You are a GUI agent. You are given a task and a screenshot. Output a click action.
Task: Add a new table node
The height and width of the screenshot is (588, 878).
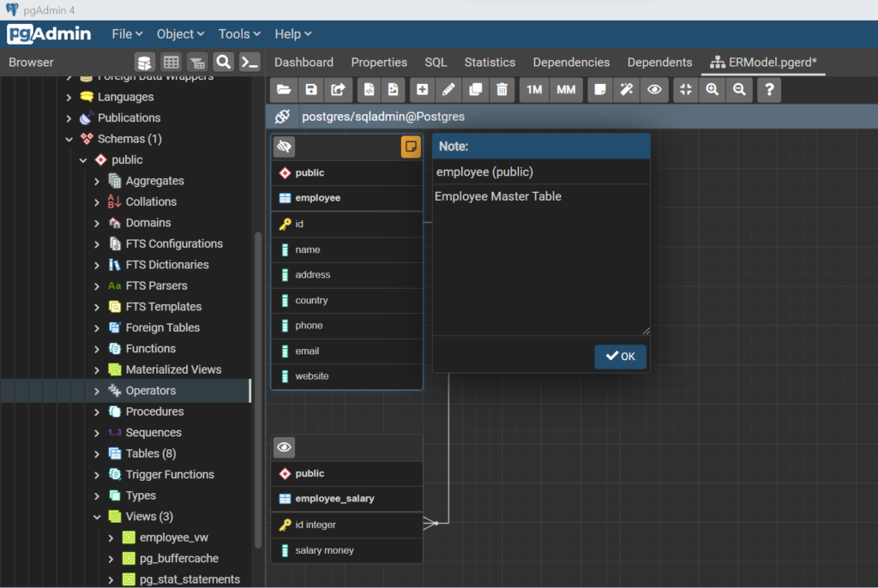422,90
